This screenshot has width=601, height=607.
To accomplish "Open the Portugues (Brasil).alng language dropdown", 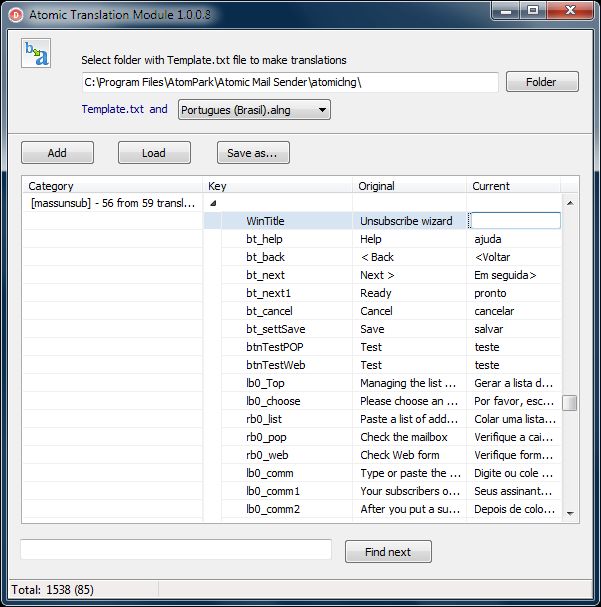I will pyautogui.click(x=254, y=110).
